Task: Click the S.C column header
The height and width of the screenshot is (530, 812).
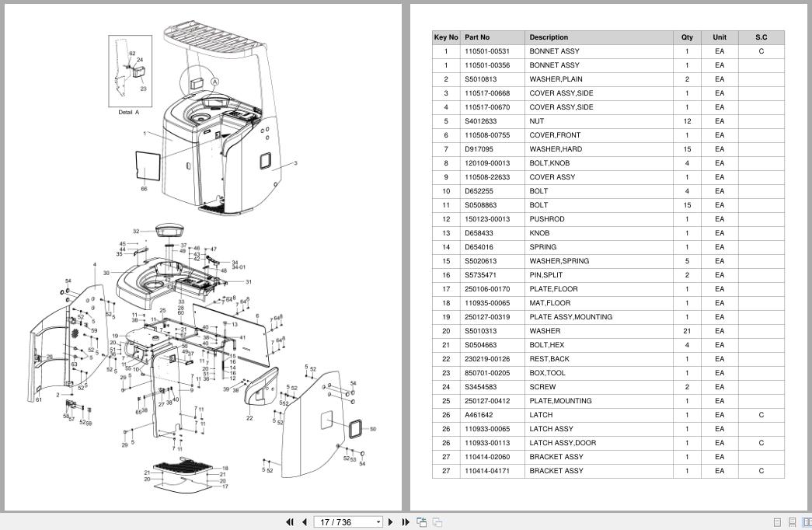Action: pos(761,37)
